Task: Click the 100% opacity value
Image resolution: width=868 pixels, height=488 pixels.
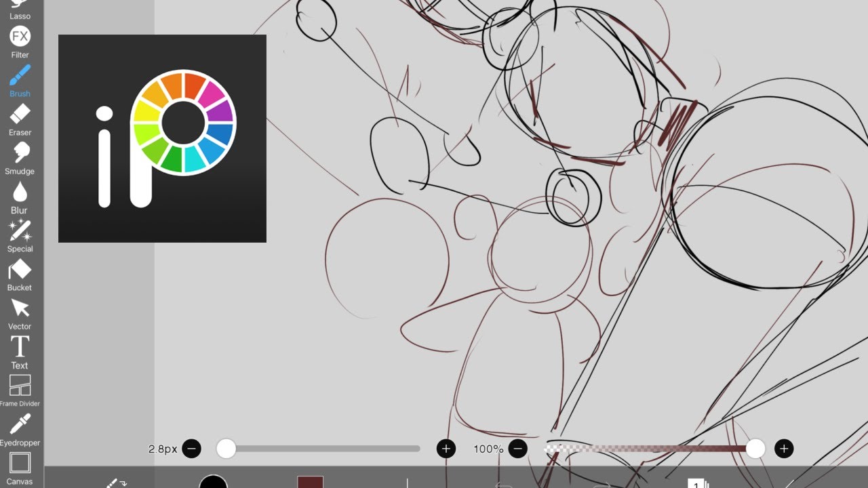Action: tap(488, 449)
